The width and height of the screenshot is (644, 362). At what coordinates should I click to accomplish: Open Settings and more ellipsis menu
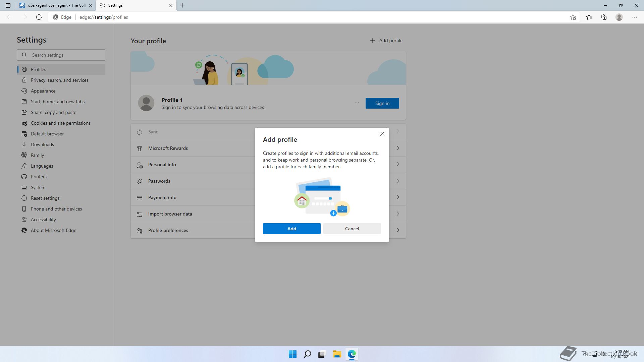click(x=634, y=17)
